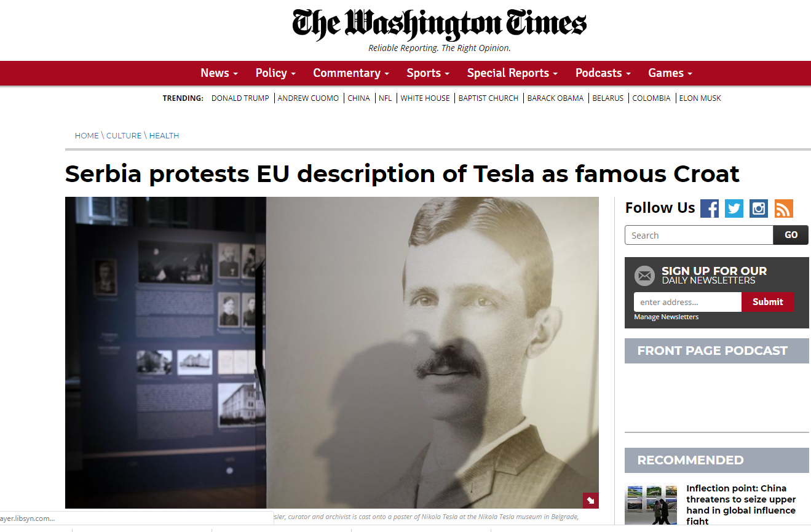This screenshot has width=811, height=532.
Task: Click the newsletter envelope icon
Action: [x=644, y=276]
